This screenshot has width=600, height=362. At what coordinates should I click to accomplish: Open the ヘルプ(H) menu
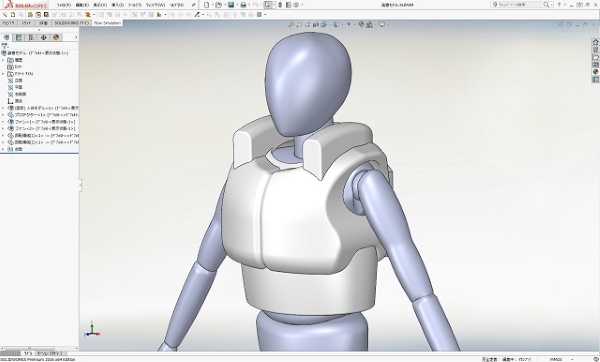tap(176, 5)
